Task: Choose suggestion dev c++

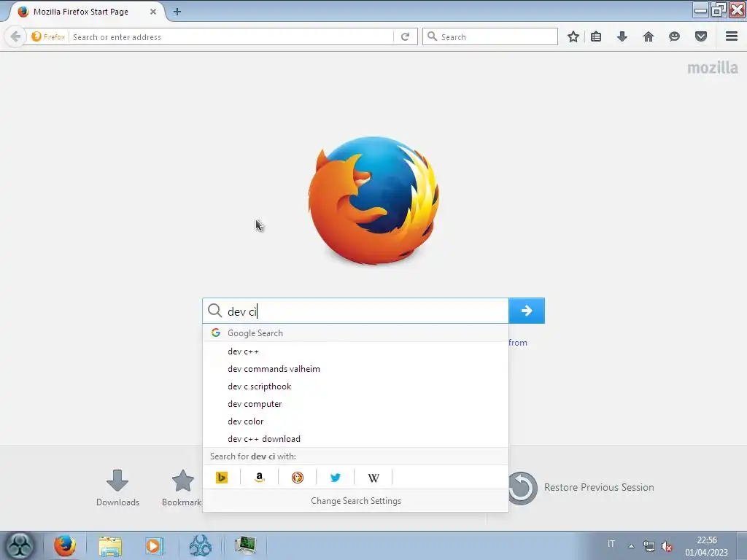Action: tap(355, 351)
